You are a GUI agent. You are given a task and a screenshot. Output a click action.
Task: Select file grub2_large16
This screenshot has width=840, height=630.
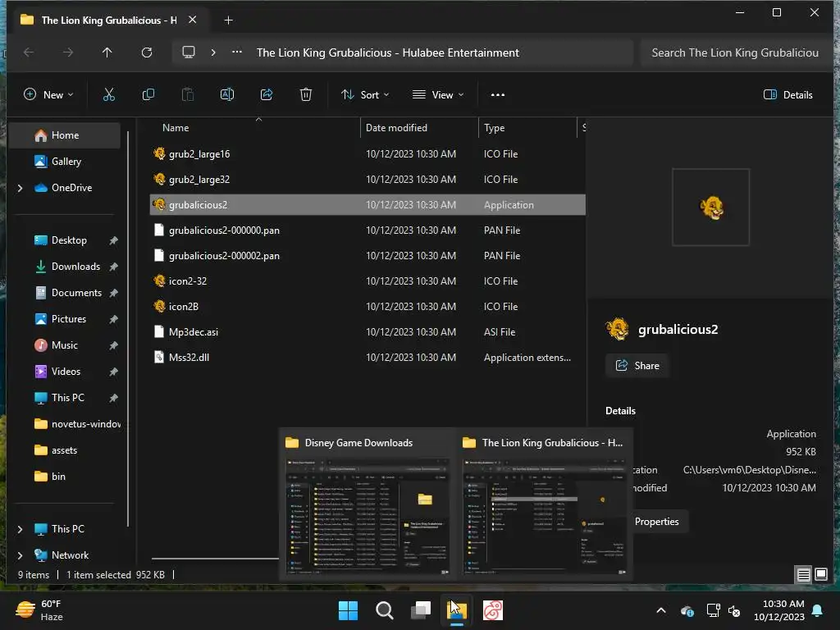(367, 153)
